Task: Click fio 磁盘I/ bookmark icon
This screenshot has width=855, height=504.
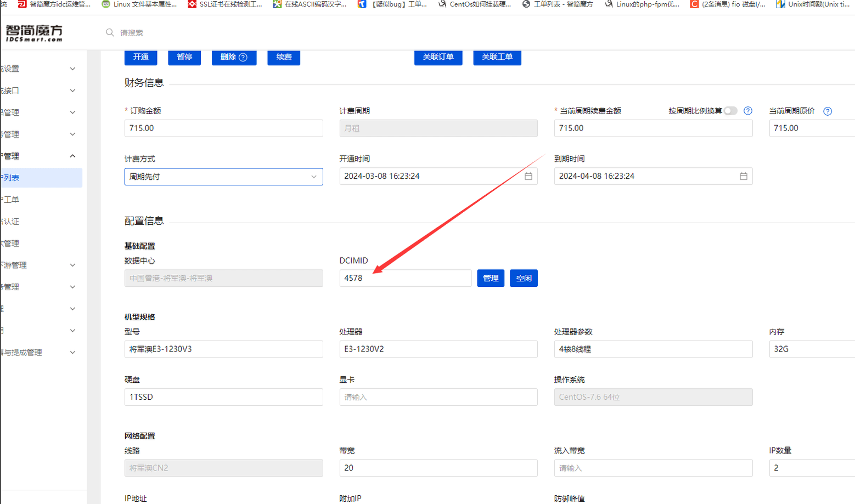Action: pos(694,4)
